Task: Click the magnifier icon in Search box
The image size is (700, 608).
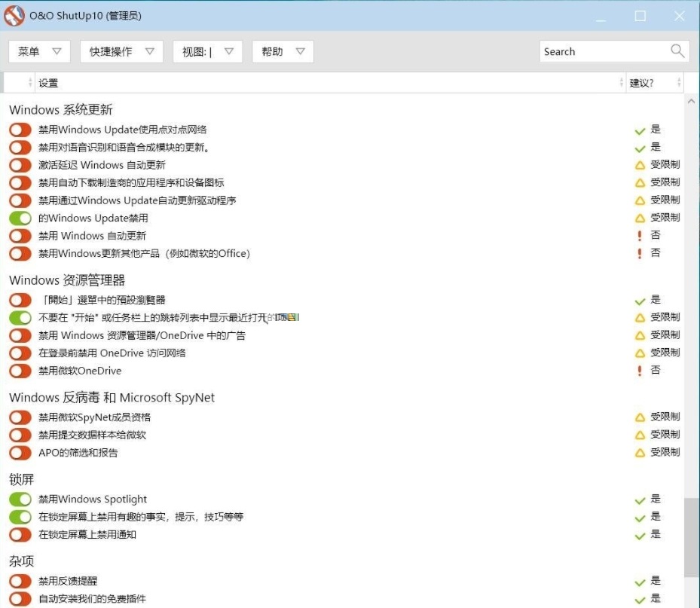Action: (677, 51)
